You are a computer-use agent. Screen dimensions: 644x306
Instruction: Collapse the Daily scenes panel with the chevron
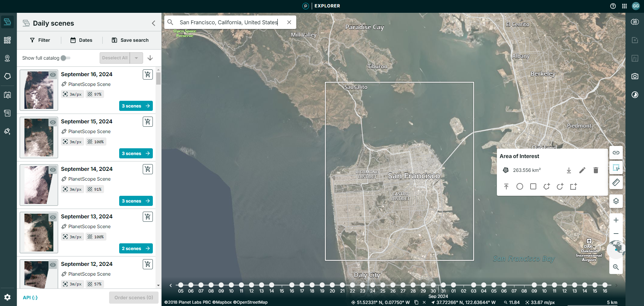click(154, 23)
